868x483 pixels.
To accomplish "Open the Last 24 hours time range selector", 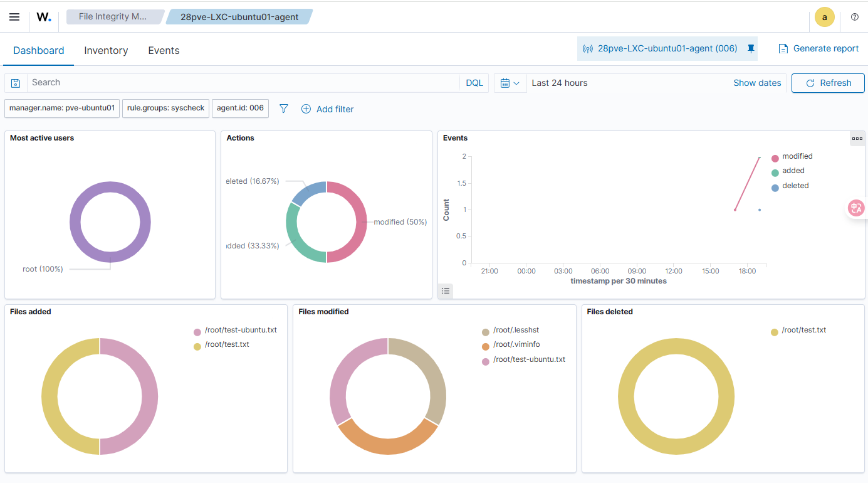I will tap(559, 82).
